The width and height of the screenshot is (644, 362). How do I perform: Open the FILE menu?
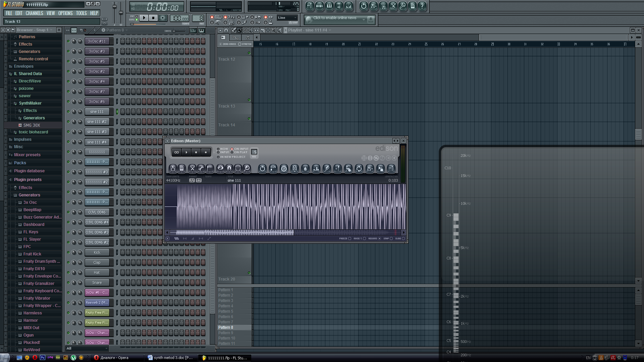tap(9, 13)
